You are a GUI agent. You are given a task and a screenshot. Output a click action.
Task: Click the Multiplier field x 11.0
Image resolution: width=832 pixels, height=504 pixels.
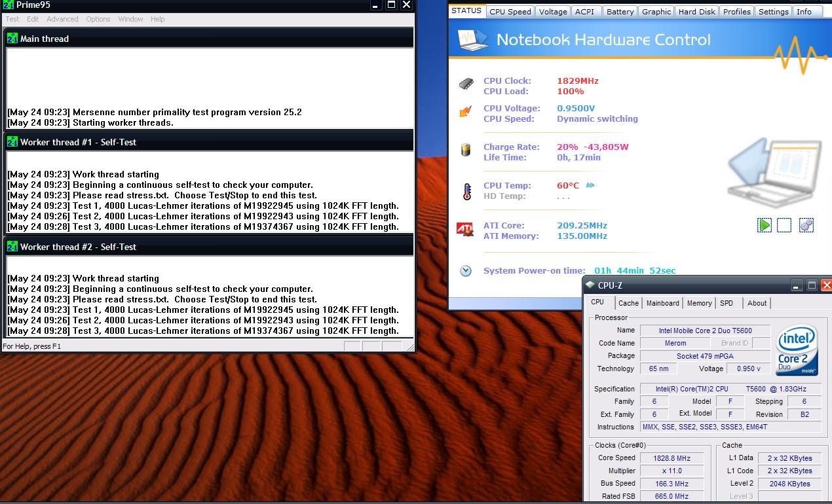pyautogui.click(x=671, y=471)
